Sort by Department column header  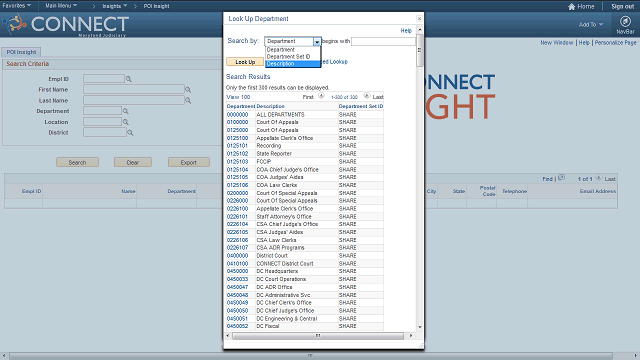click(x=241, y=106)
